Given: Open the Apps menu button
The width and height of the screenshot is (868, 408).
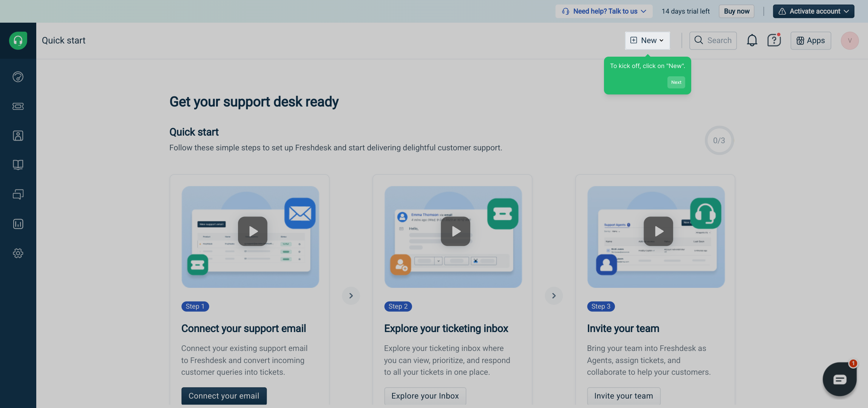Looking at the screenshot, I should (x=811, y=40).
